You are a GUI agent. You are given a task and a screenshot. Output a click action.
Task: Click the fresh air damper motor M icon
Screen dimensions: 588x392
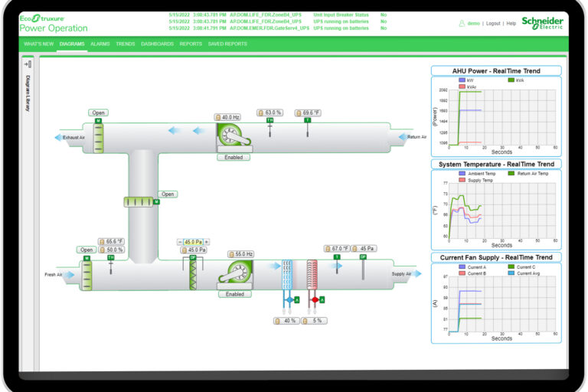click(87, 258)
